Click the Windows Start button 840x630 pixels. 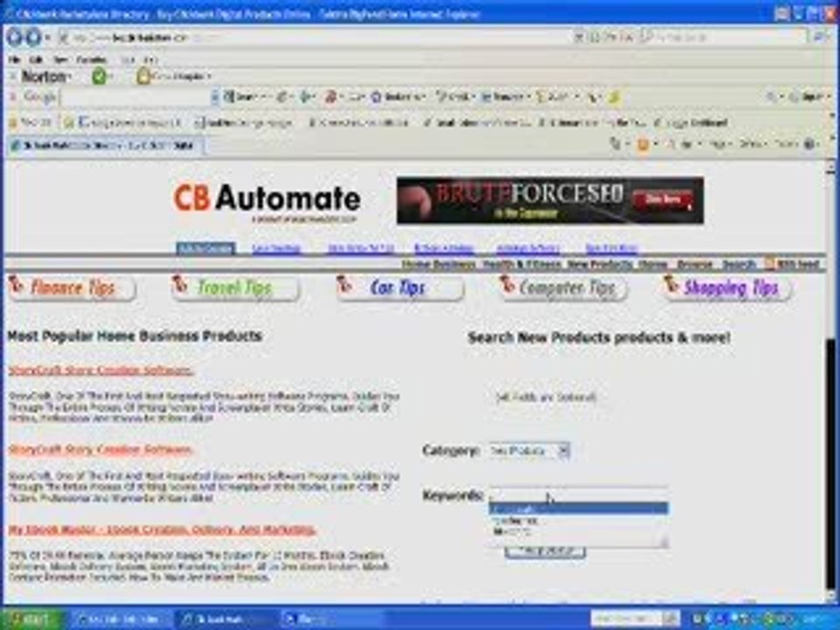click(x=33, y=619)
